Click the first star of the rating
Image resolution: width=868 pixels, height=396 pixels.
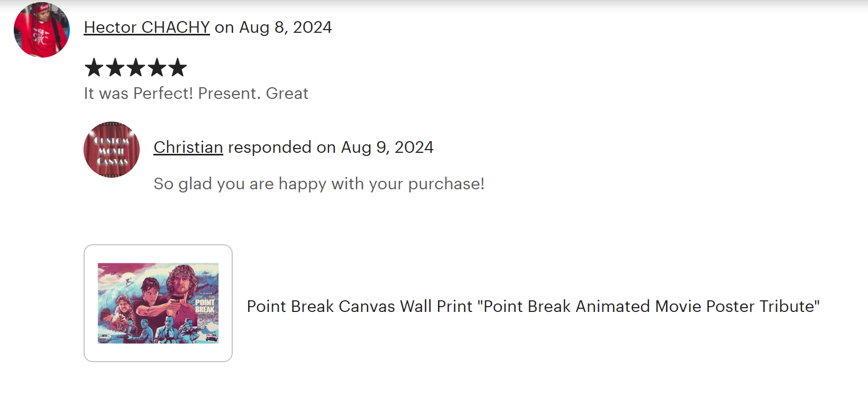(94, 68)
